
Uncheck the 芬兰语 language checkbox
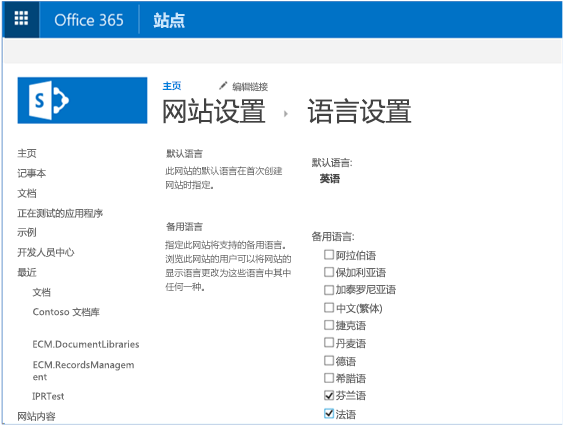(329, 395)
